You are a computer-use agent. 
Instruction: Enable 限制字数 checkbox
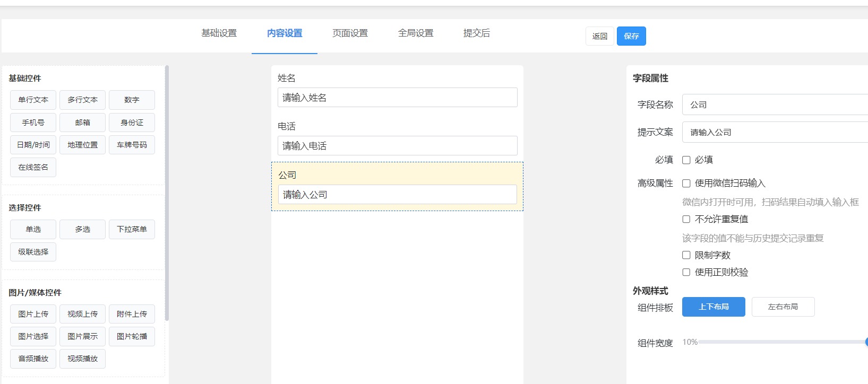click(686, 255)
